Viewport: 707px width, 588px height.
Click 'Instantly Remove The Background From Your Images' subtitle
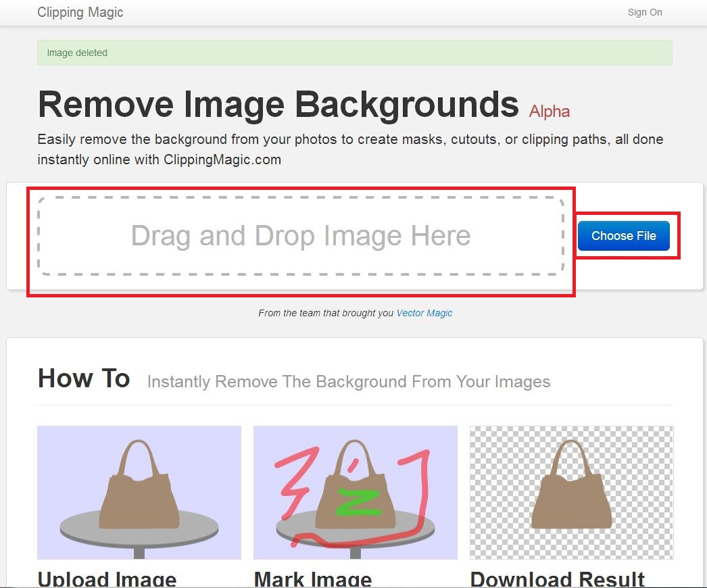(349, 381)
